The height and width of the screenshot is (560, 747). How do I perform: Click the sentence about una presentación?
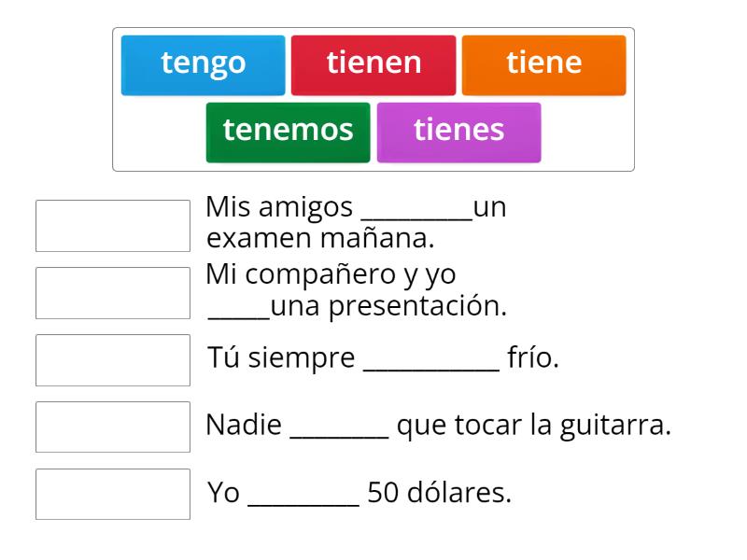tap(355, 289)
